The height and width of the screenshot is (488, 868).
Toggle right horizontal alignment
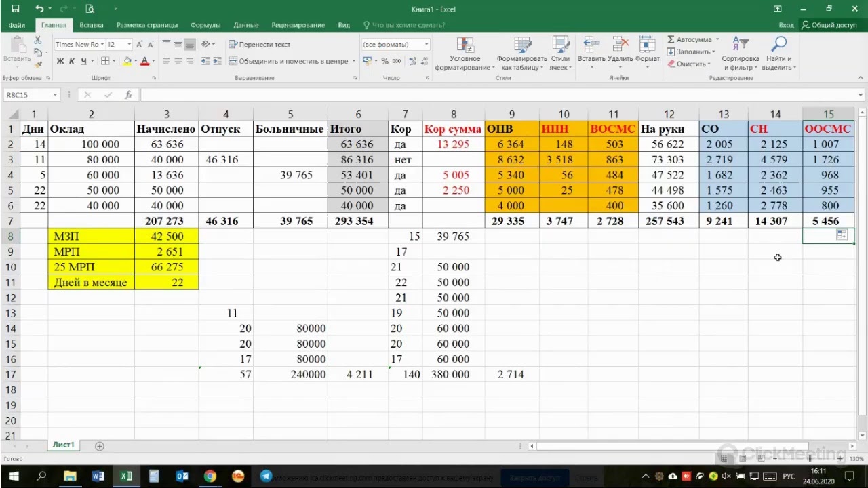click(189, 61)
